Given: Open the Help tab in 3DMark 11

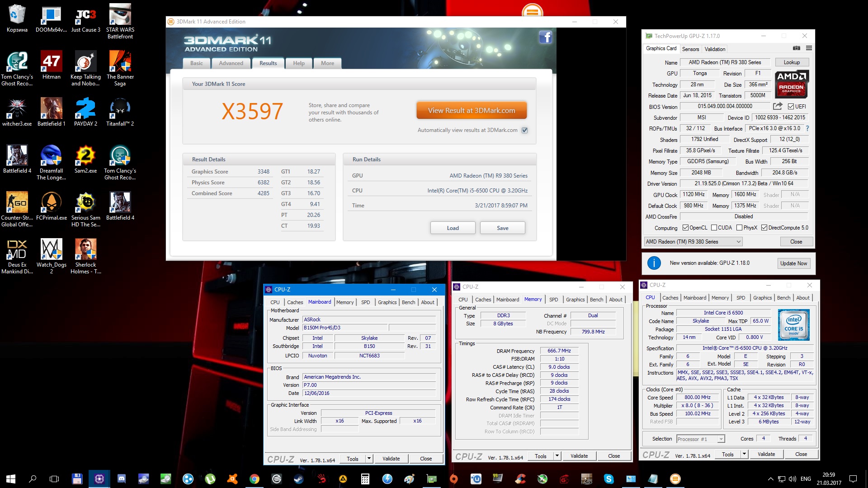Looking at the screenshot, I should pyautogui.click(x=299, y=63).
